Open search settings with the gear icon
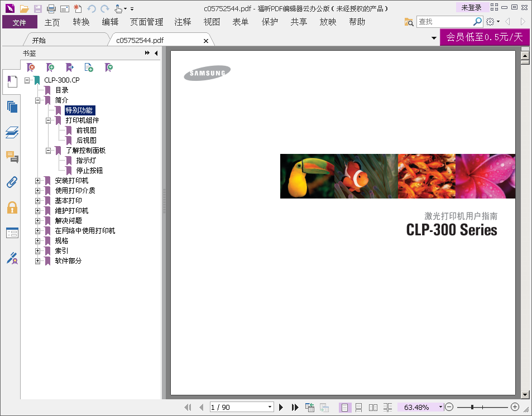This screenshot has height=416, width=532. (490, 22)
